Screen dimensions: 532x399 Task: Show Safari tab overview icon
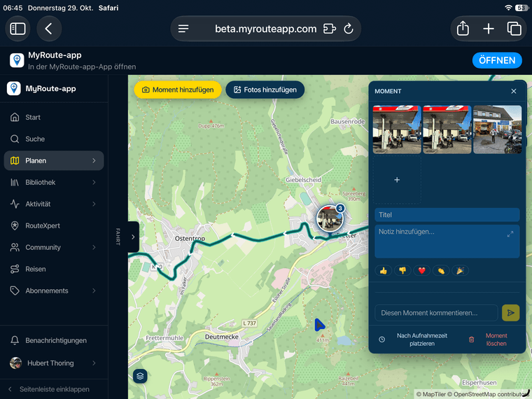pos(514,29)
